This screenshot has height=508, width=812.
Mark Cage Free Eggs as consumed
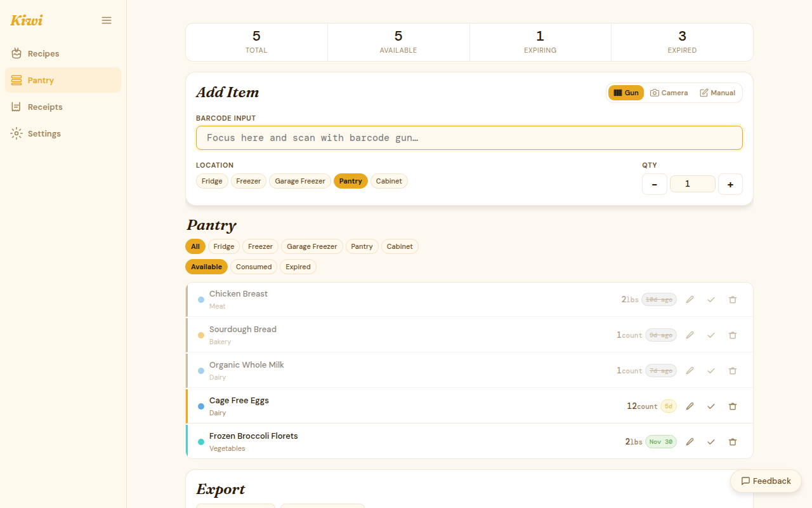click(x=711, y=406)
